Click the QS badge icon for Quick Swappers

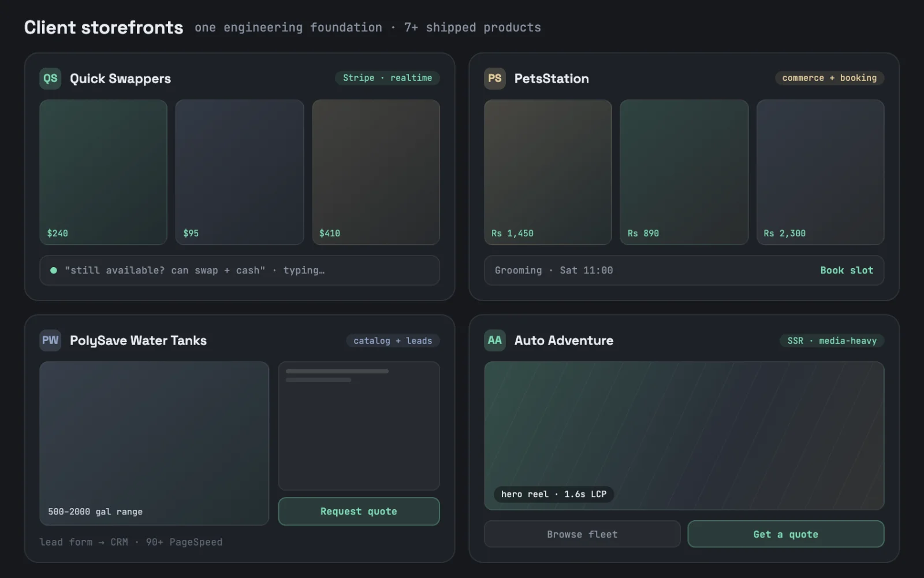(50, 79)
